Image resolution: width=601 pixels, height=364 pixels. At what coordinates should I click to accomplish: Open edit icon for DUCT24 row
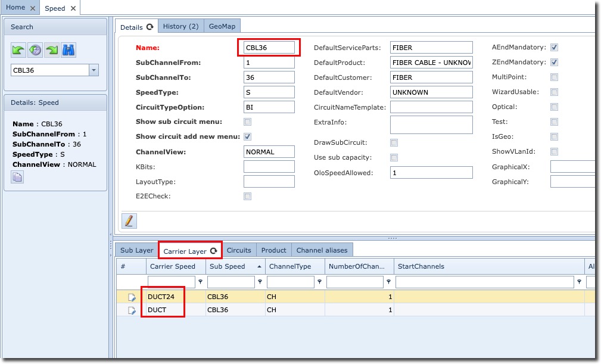(x=132, y=297)
